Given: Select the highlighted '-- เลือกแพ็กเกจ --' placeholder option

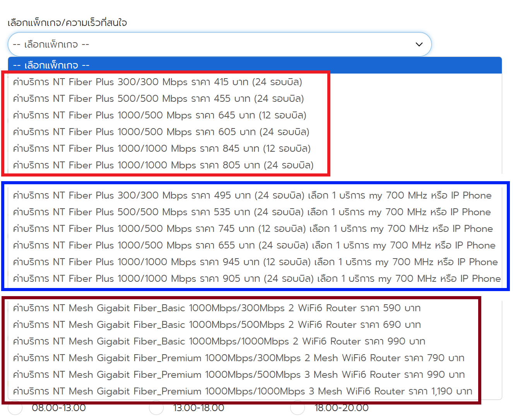Looking at the screenshot, I should (x=255, y=65).
